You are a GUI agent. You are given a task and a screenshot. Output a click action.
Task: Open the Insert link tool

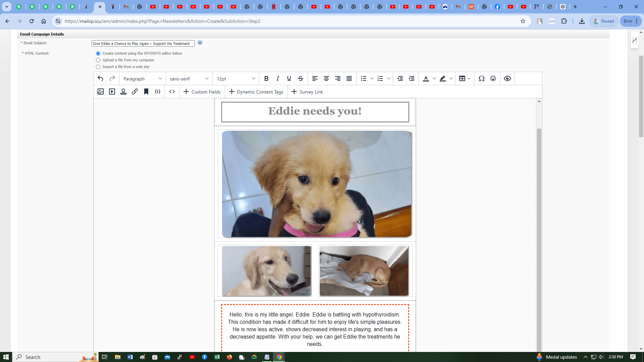coord(135,92)
